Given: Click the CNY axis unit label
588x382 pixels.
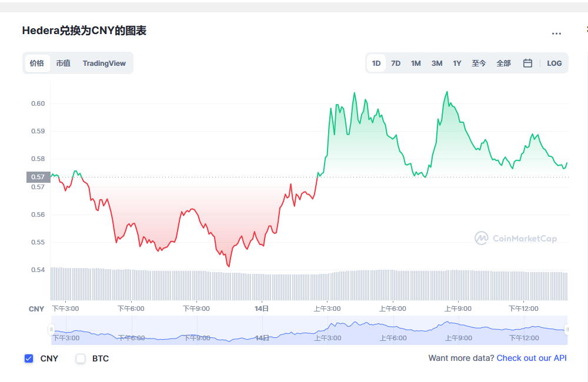Looking at the screenshot, I should (x=36, y=309).
